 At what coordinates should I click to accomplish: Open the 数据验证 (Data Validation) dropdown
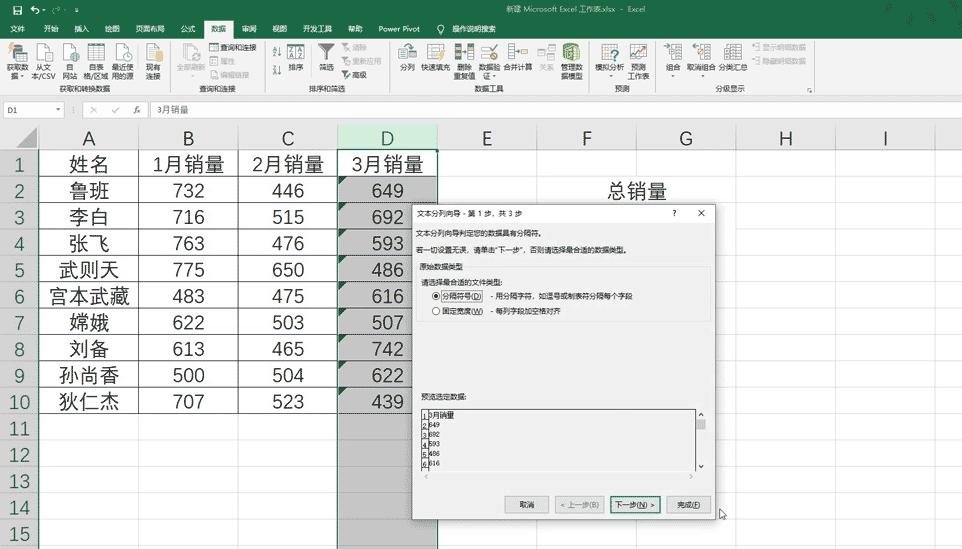pyautogui.click(x=489, y=61)
